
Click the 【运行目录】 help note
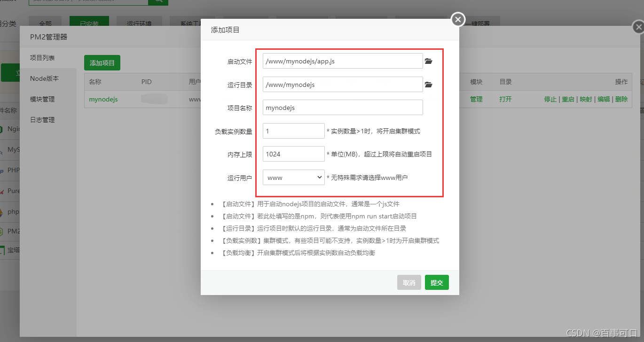click(314, 228)
